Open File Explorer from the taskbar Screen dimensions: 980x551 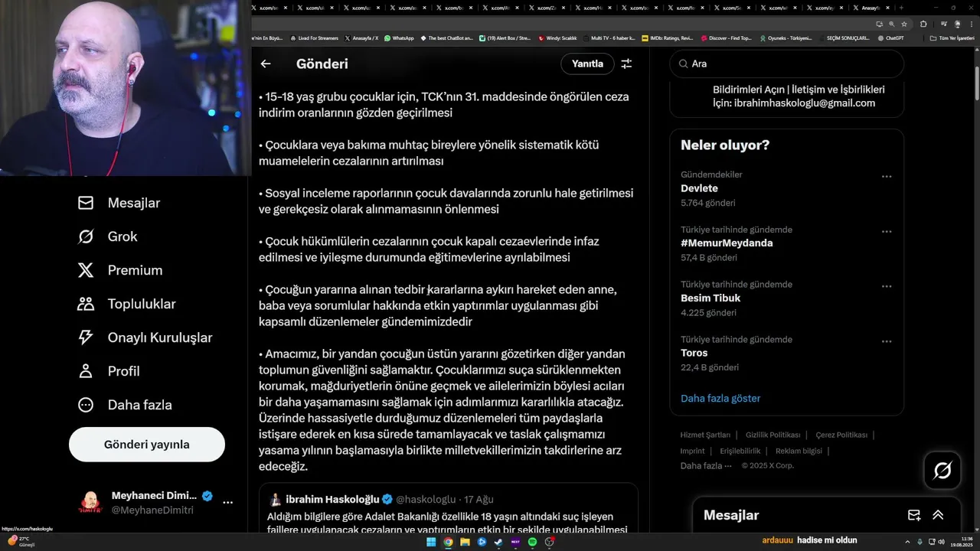click(x=465, y=542)
